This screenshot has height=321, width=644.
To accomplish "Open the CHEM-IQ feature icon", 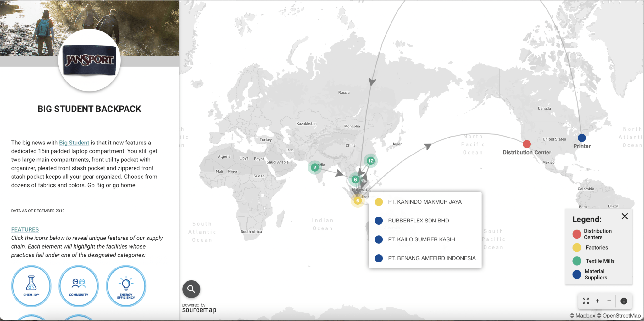I will [x=31, y=286].
